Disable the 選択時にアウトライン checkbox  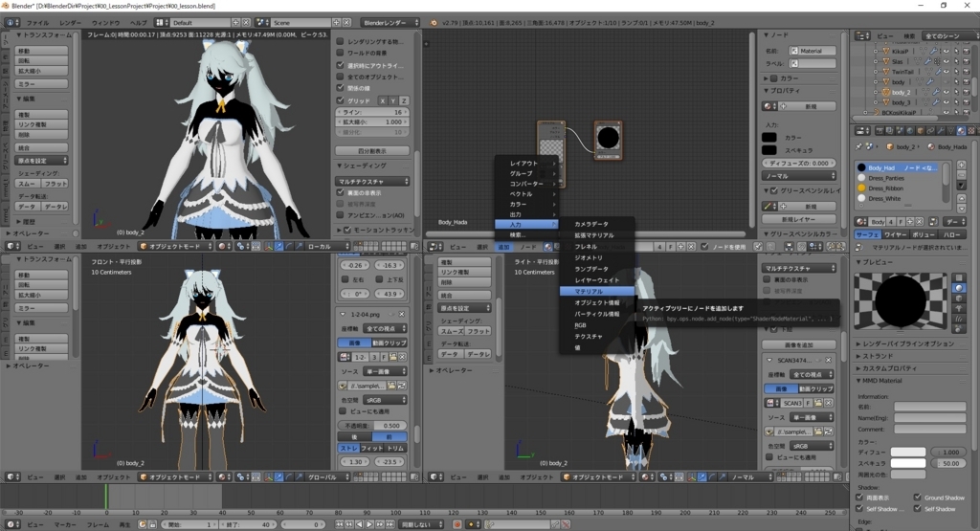(x=341, y=65)
